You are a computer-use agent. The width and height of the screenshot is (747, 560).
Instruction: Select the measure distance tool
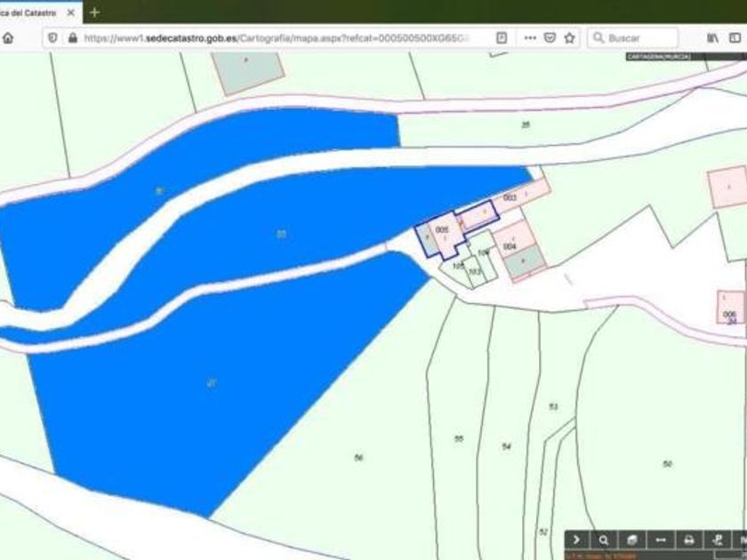(x=661, y=540)
